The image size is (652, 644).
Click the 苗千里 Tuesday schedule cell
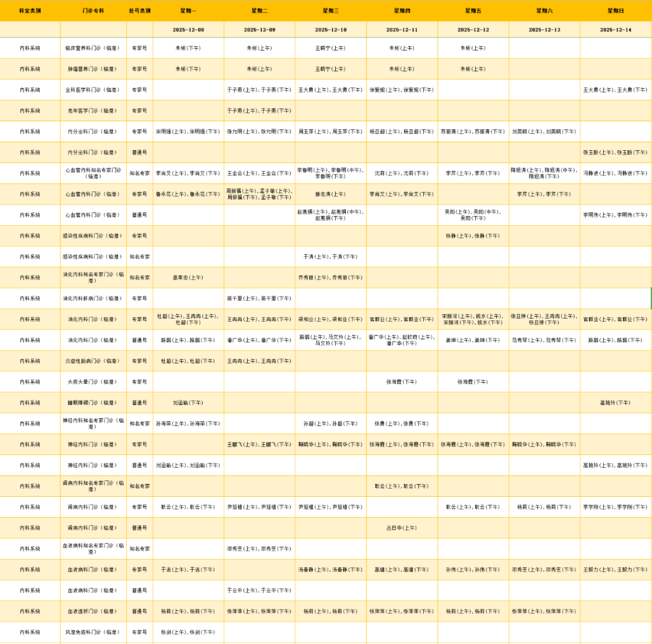click(x=259, y=298)
